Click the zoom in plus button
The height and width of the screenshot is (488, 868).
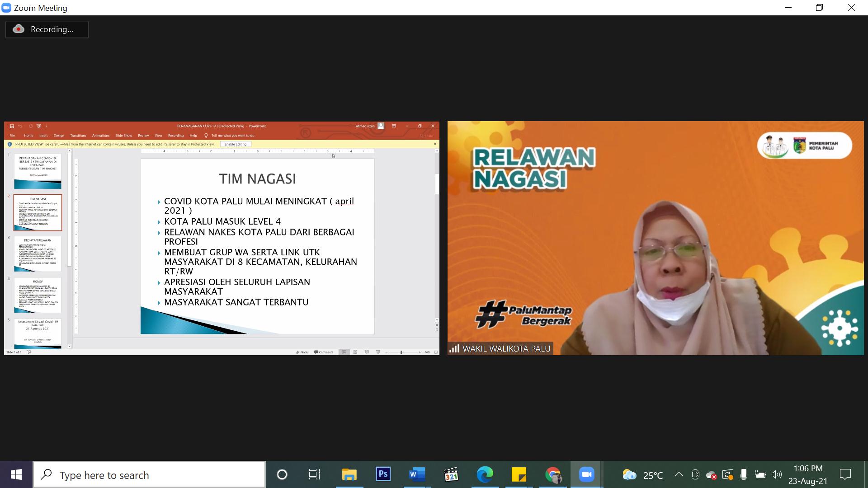pyautogui.click(x=420, y=352)
